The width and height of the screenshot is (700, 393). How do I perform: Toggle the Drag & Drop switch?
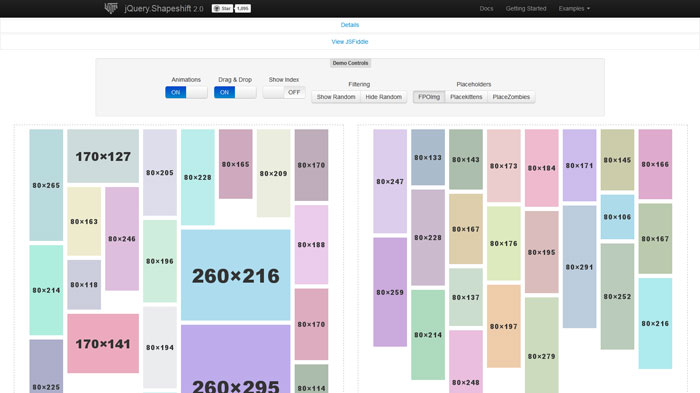[x=235, y=92]
